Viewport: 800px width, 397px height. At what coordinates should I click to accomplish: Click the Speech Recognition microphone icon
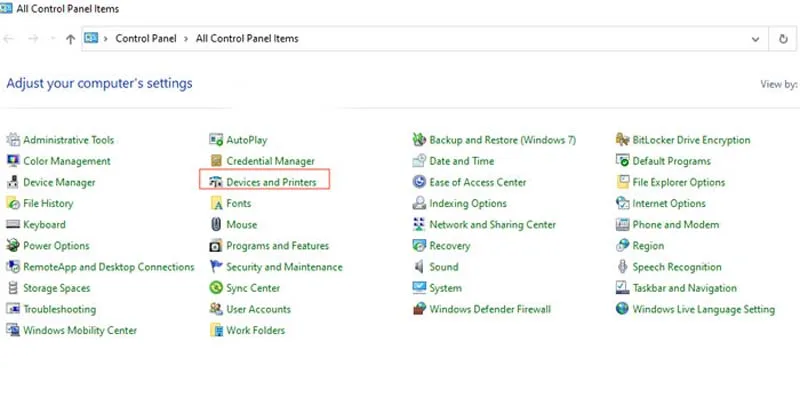[622, 267]
